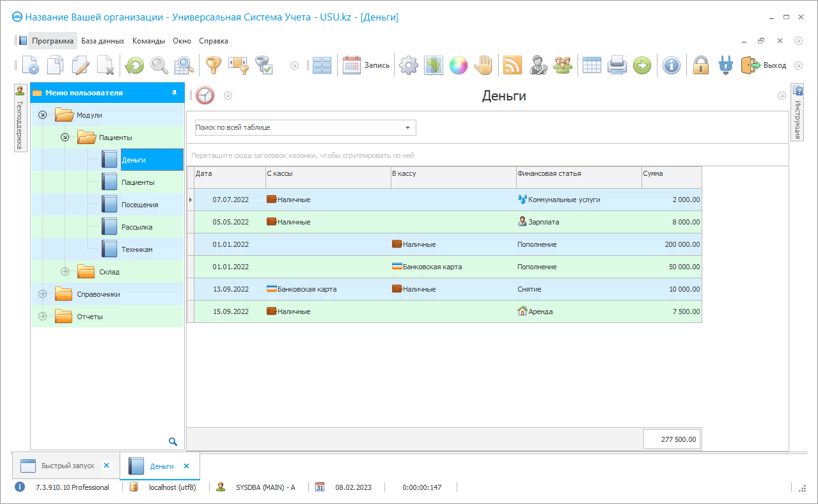818x504 pixels.
Task: Select the Посещения tree item
Action: pos(139,205)
